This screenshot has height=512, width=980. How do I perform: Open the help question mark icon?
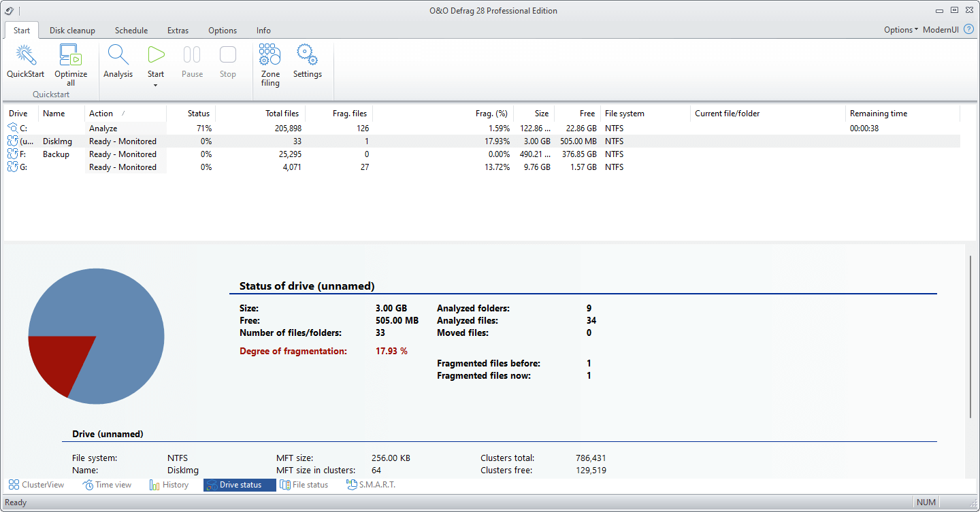point(969,29)
